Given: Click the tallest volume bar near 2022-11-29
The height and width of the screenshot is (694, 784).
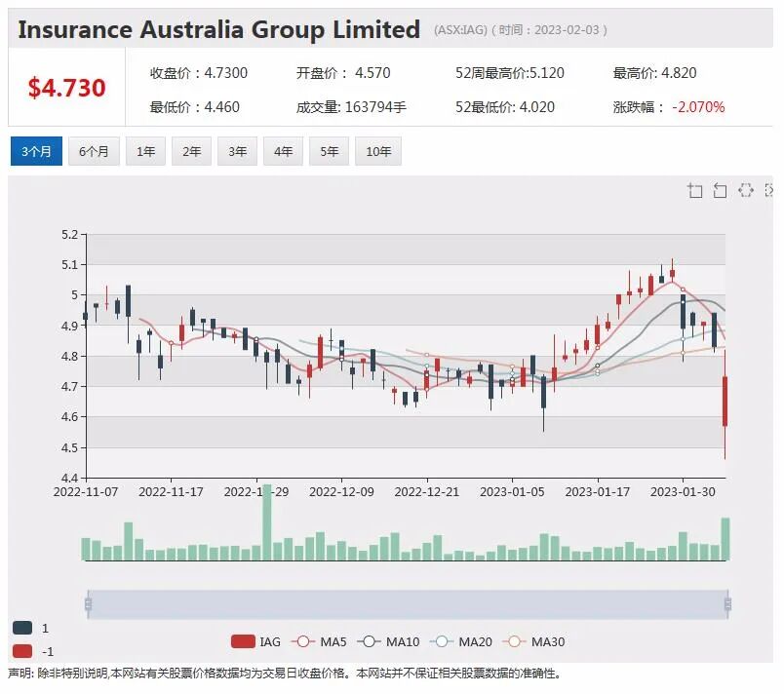Looking at the screenshot, I should (x=267, y=522).
